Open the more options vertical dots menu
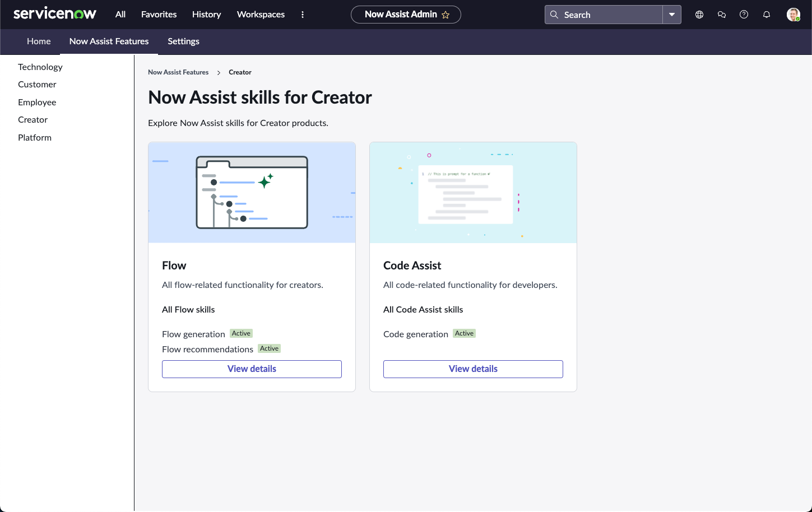Viewport: 812px width, 512px height. [x=303, y=15]
